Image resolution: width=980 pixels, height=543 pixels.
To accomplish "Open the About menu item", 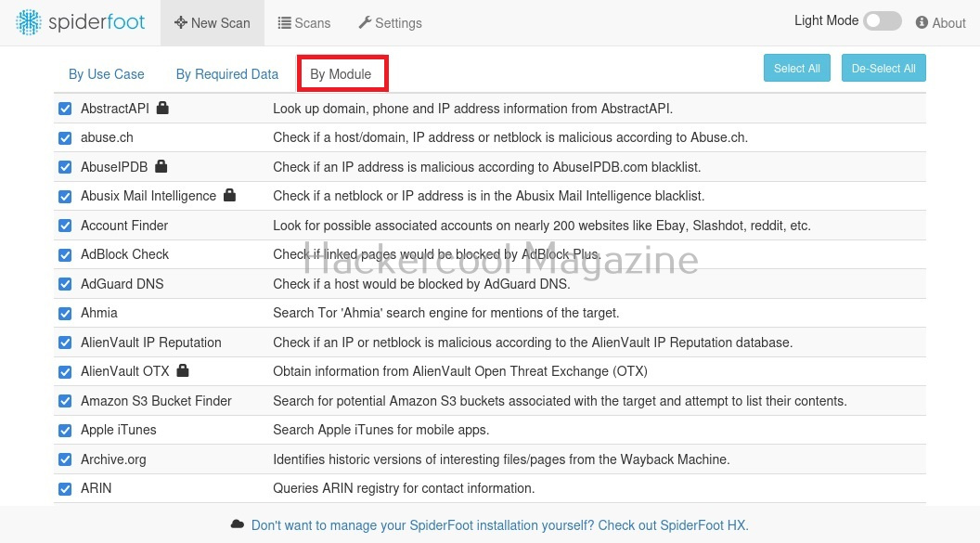I will 941,22.
